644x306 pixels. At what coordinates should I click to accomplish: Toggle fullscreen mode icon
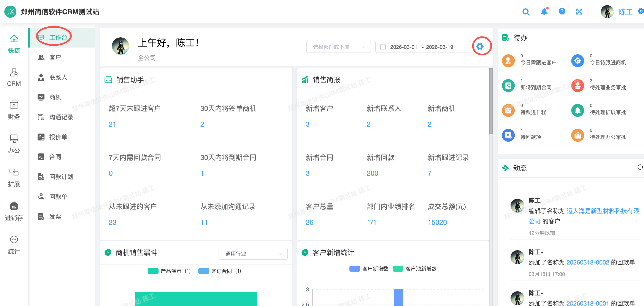click(x=579, y=11)
